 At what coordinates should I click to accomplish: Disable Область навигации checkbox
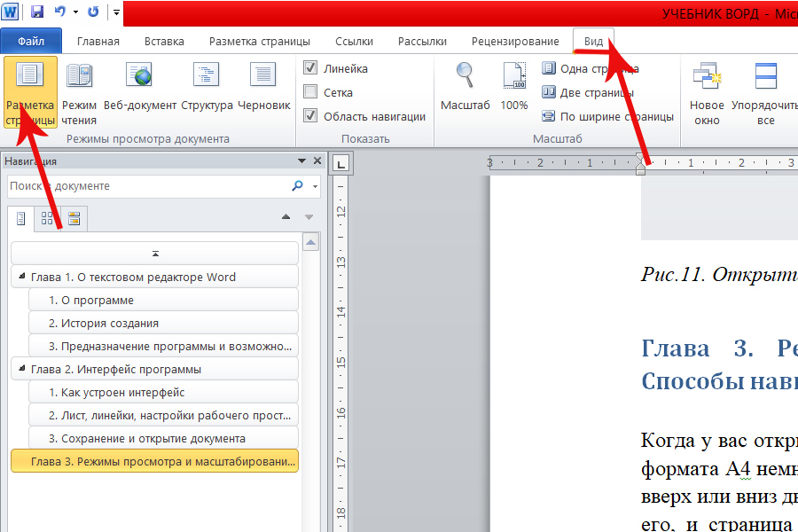point(311,116)
